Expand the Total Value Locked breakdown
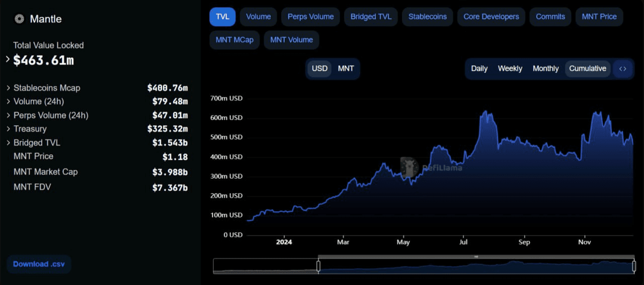This screenshot has width=644, height=285. point(8,59)
